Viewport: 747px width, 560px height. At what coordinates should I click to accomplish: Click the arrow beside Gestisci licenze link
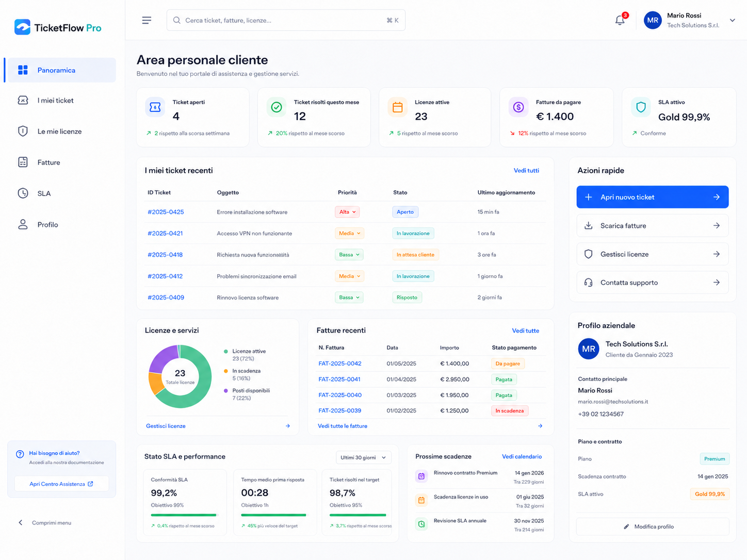(288, 426)
